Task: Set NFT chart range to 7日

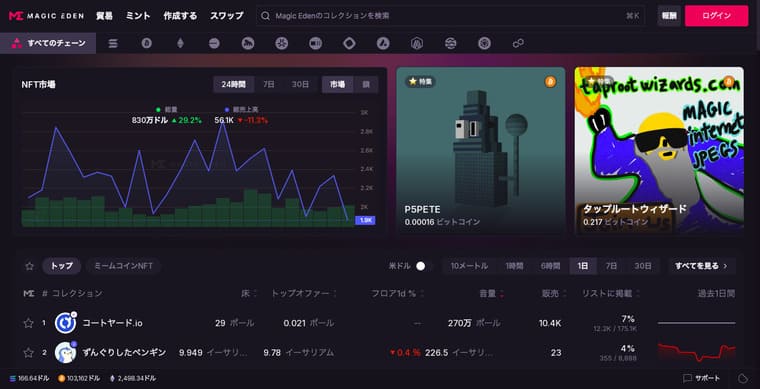Action: coord(269,84)
